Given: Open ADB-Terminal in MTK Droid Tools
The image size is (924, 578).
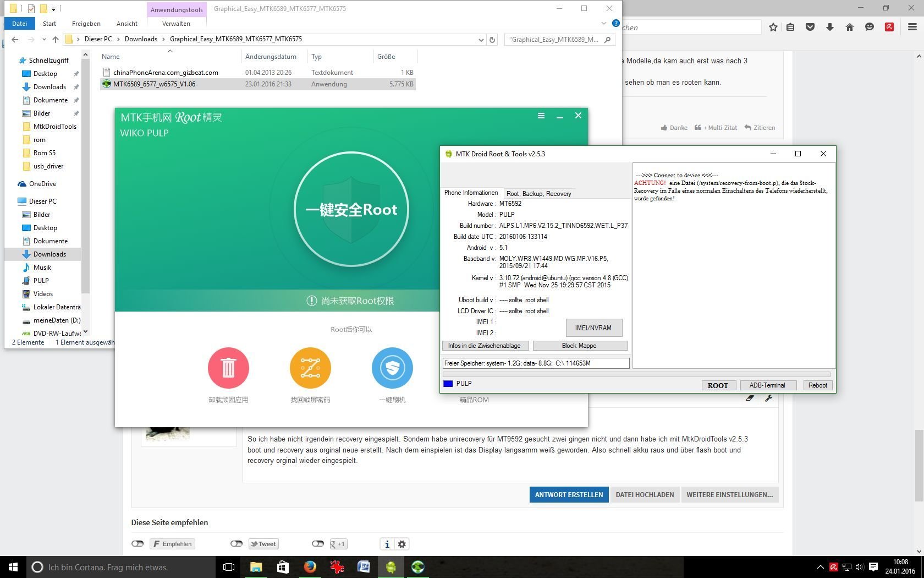Looking at the screenshot, I should [767, 385].
